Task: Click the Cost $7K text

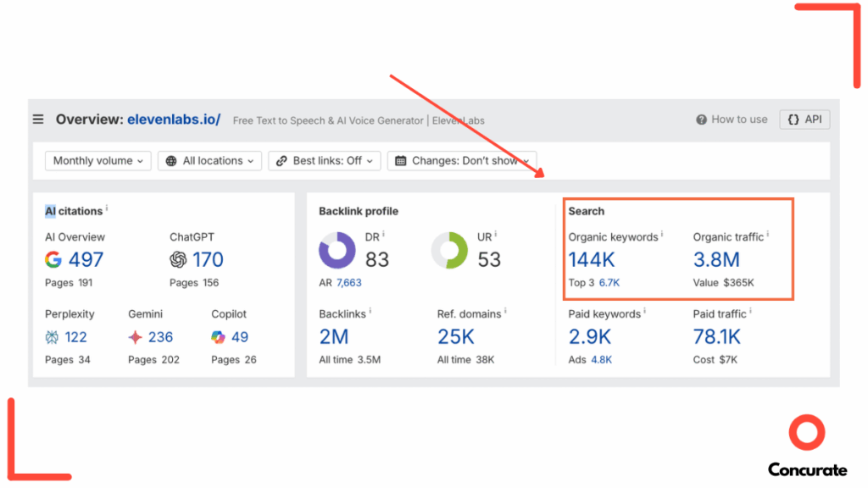Action: 715,359
